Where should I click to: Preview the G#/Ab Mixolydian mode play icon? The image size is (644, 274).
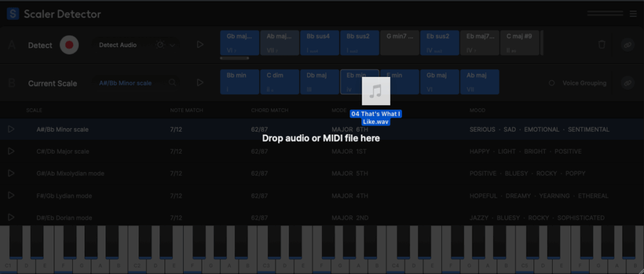[x=11, y=173]
